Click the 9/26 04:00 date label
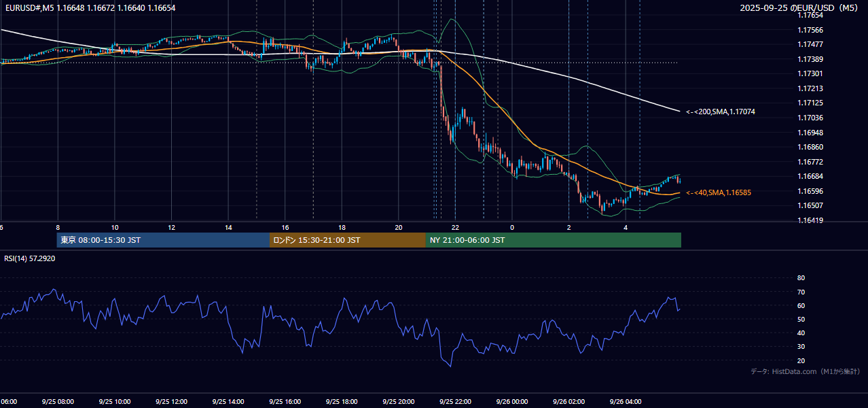Image resolution: width=868 pixels, height=408 pixels. pyautogui.click(x=626, y=402)
